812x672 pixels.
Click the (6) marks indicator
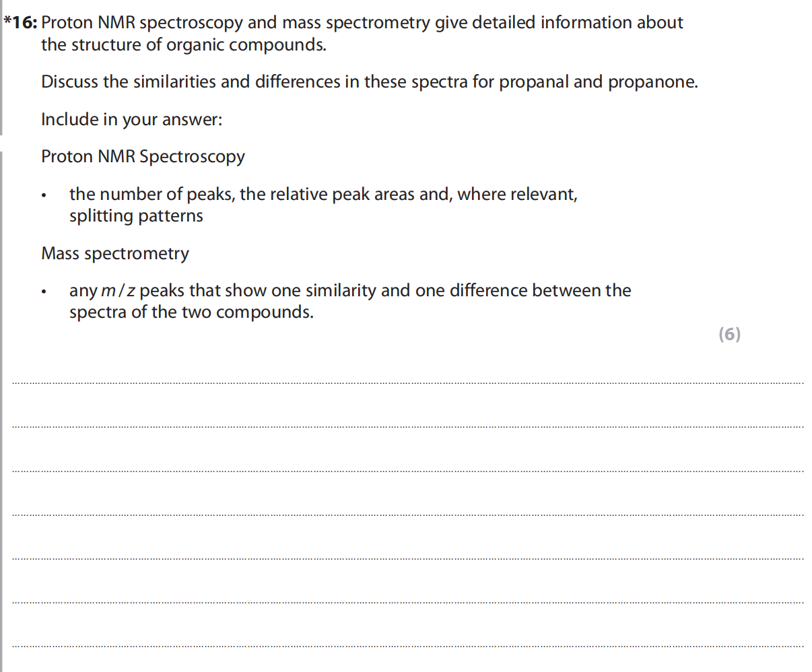(x=729, y=335)
